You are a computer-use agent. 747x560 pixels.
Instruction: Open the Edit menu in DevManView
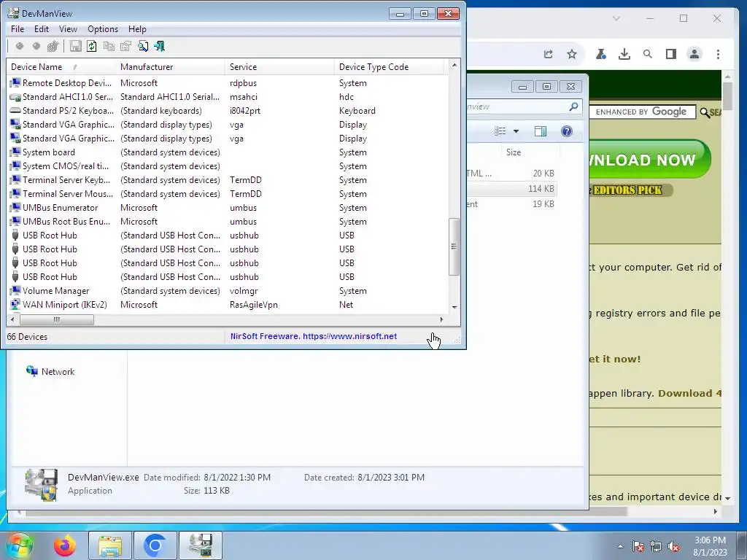(x=42, y=29)
